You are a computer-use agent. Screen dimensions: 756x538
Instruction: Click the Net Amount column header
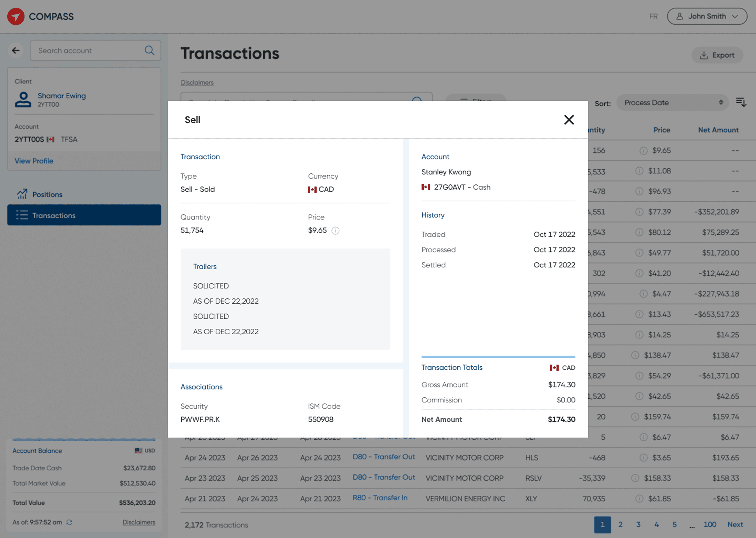(718, 130)
